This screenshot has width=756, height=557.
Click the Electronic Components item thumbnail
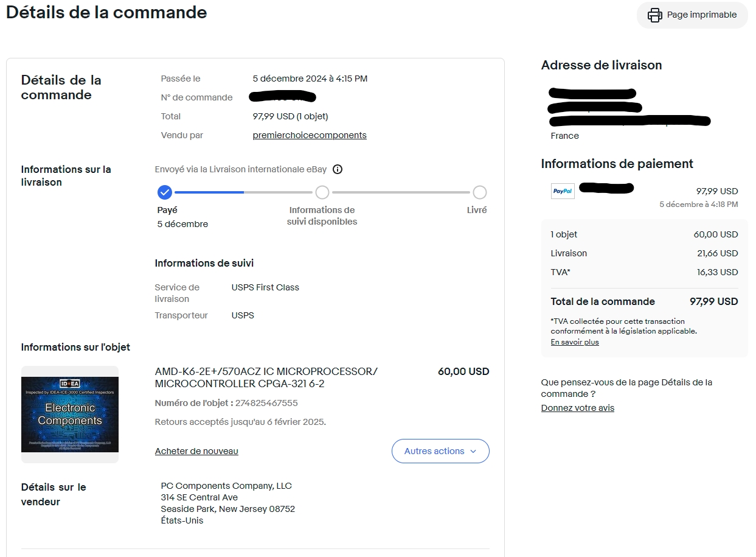(x=70, y=415)
